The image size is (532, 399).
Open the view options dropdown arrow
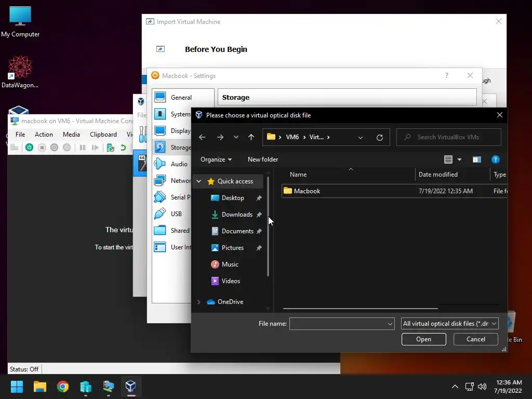(x=459, y=159)
